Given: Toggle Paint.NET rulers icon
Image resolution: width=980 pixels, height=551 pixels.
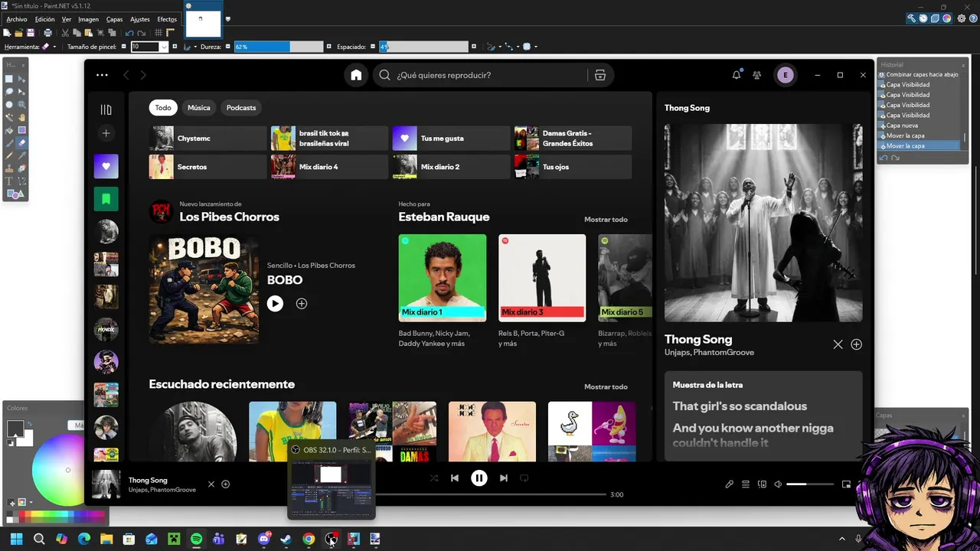Looking at the screenshot, I should coord(170,33).
